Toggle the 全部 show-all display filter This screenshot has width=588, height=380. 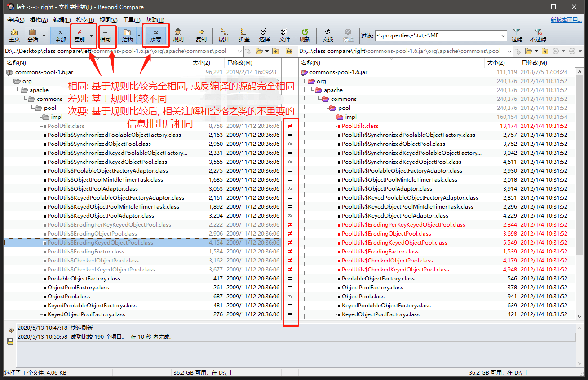click(60, 35)
